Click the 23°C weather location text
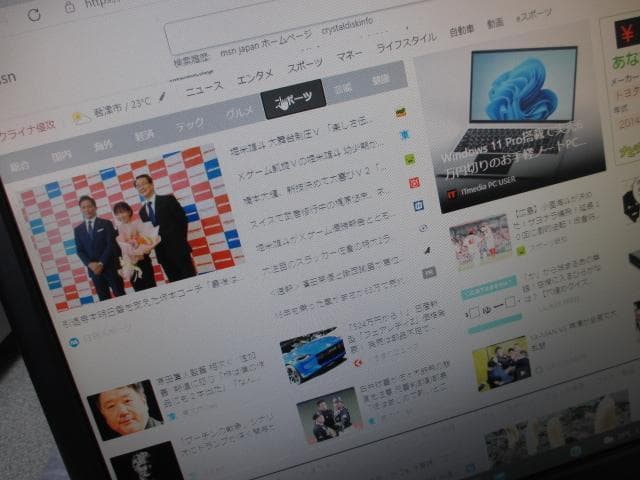 122,106
